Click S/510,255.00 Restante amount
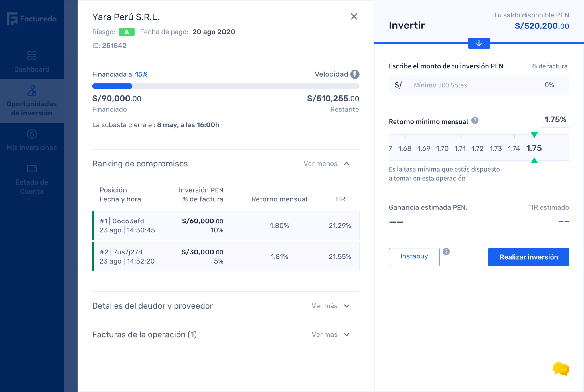This screenshot has width=584, height=392. click(333, 99)
